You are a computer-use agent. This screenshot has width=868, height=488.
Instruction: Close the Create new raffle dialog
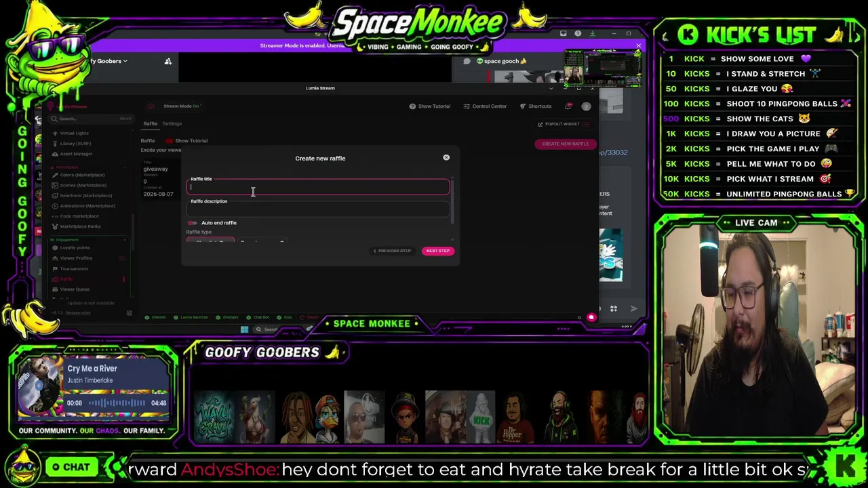click(446, 157)
